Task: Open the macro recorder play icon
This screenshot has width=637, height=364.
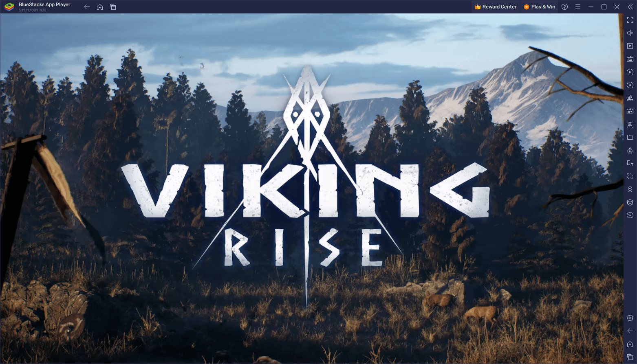Action: tap(630, 72)
